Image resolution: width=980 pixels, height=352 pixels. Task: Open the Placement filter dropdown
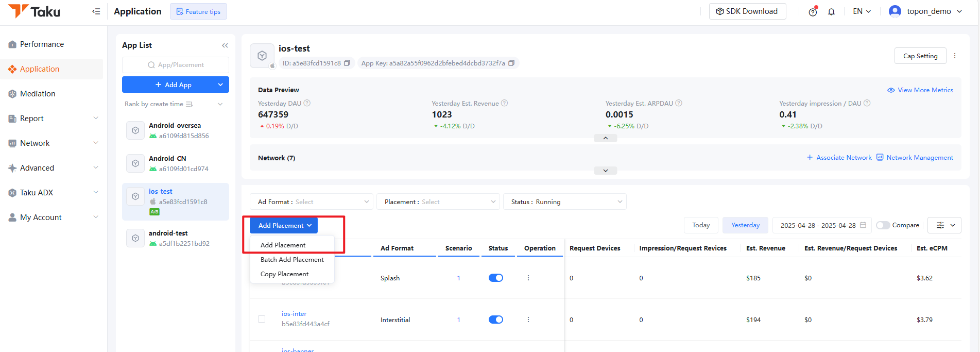438,202
